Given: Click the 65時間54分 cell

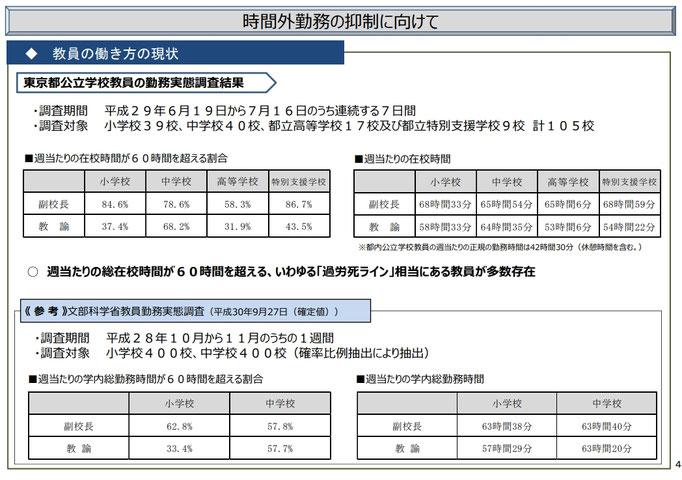Looking at the screenshot, I should point(507,204).
